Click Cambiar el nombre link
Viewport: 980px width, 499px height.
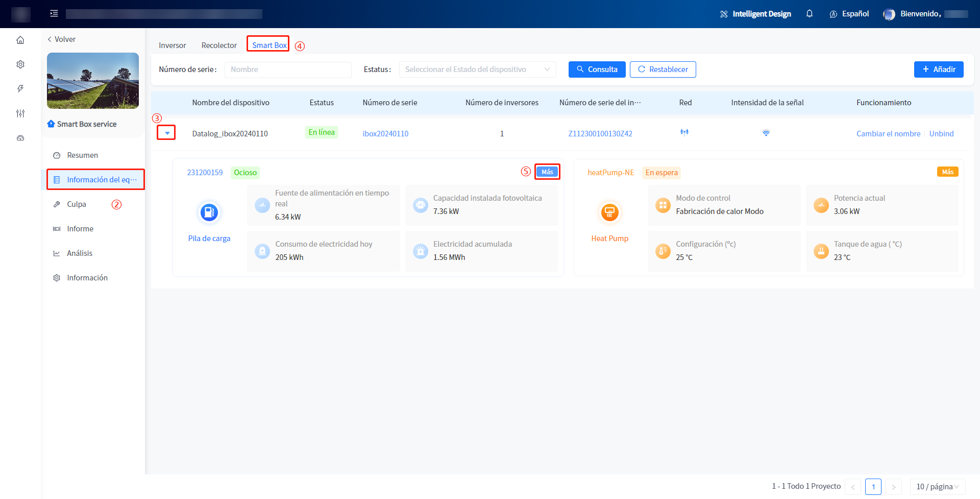pyautogui.click(x=888, y=134)
